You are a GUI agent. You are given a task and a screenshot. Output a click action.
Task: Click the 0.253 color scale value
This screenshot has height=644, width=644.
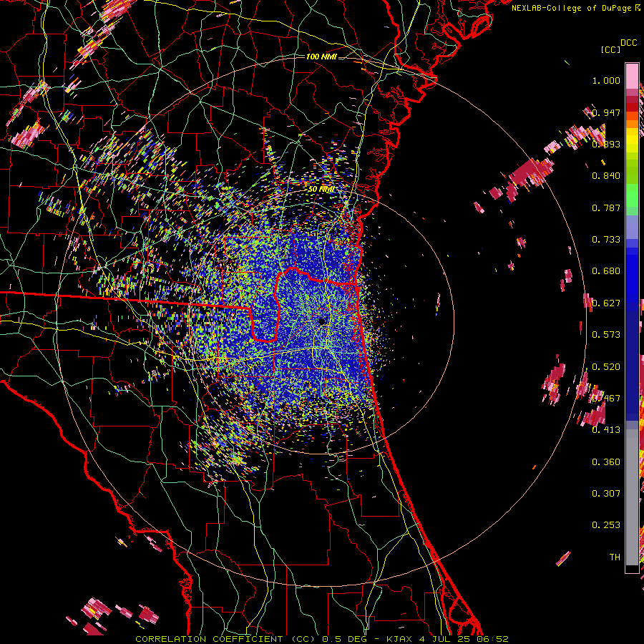[x=606, y=525]
